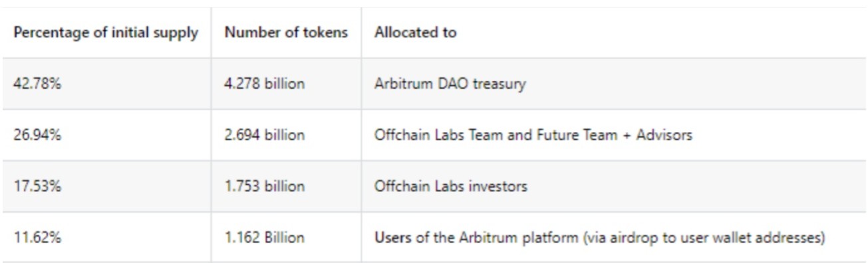Click the word 'Advisors' in second row

(x=664, y=135)
